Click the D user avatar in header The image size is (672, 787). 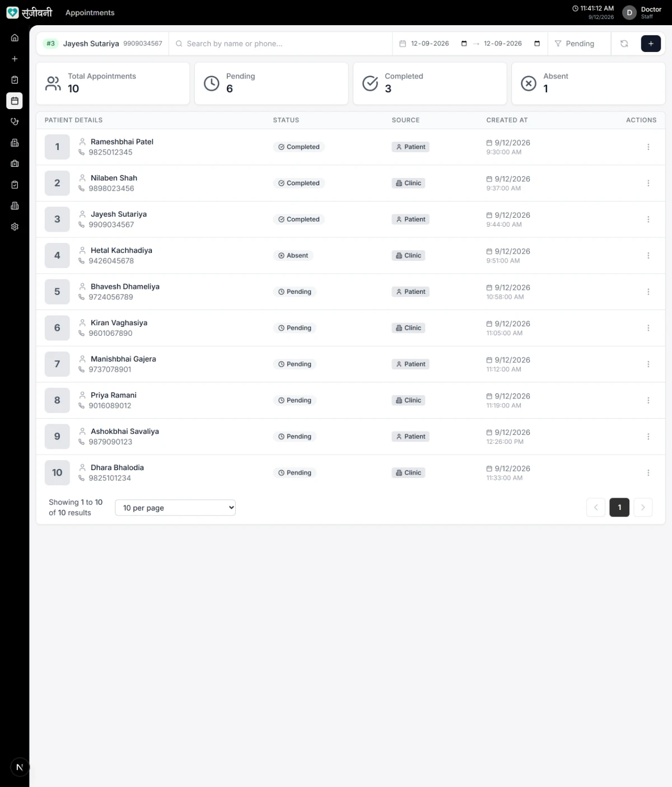629,12
